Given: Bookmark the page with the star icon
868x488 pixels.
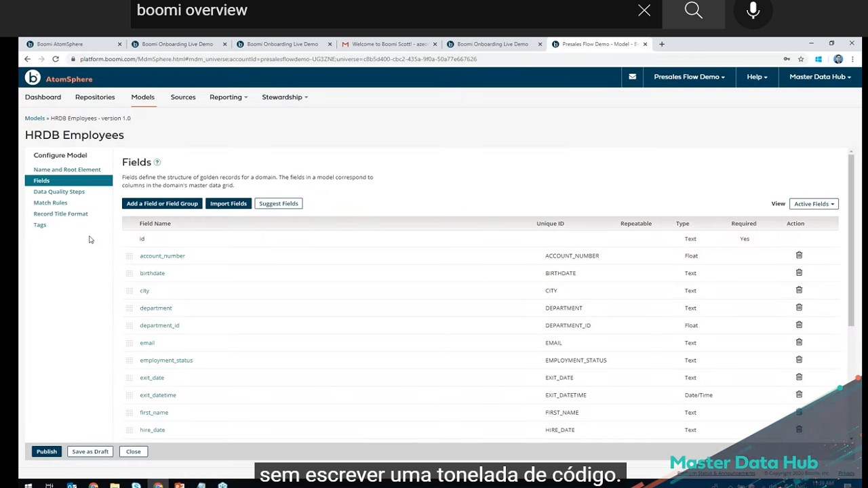Looking at the screenshot, I should (801, 59).
